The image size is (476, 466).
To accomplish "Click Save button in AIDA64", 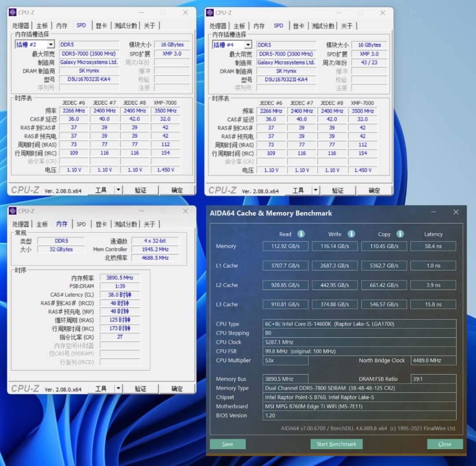I will (x=228, y=444).
